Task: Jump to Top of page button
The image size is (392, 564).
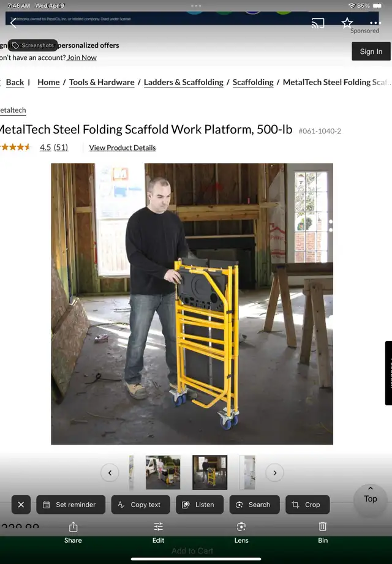Action: pyautogui.click(x=371, y=498)
